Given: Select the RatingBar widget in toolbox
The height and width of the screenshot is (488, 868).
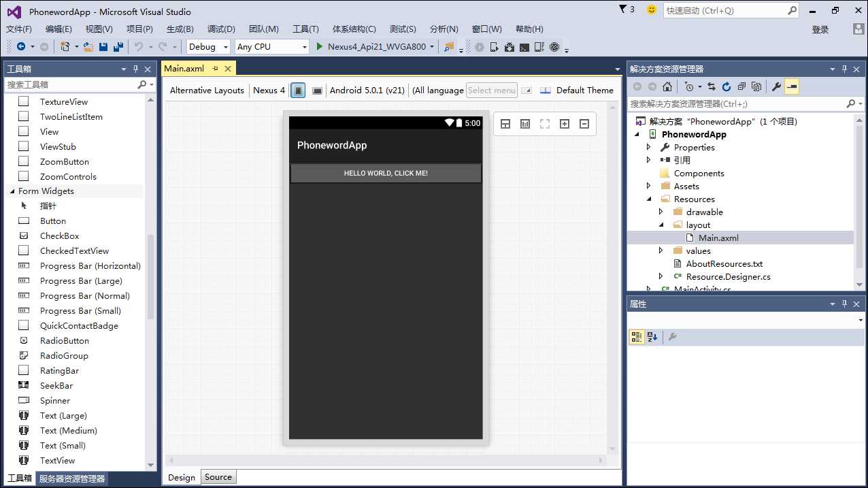Looking at the screenshot, I should click(x=59, y=371).
